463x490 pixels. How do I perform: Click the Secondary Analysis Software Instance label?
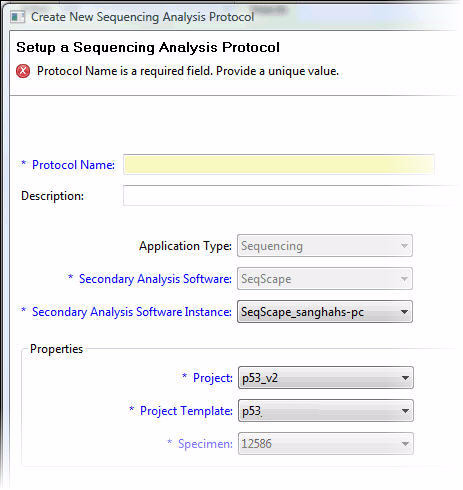(132, 312)
